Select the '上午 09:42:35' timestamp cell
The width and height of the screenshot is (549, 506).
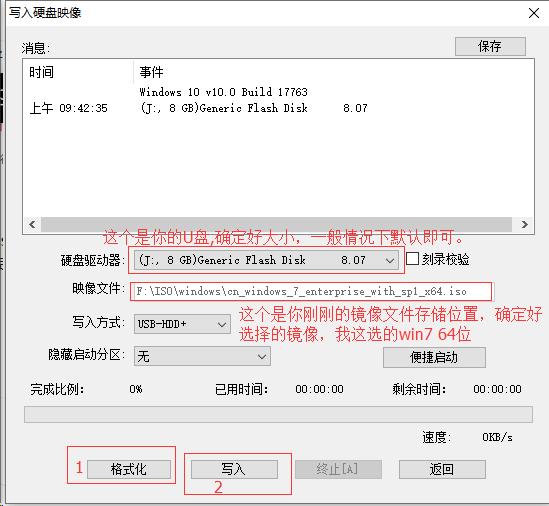point(69,108)
